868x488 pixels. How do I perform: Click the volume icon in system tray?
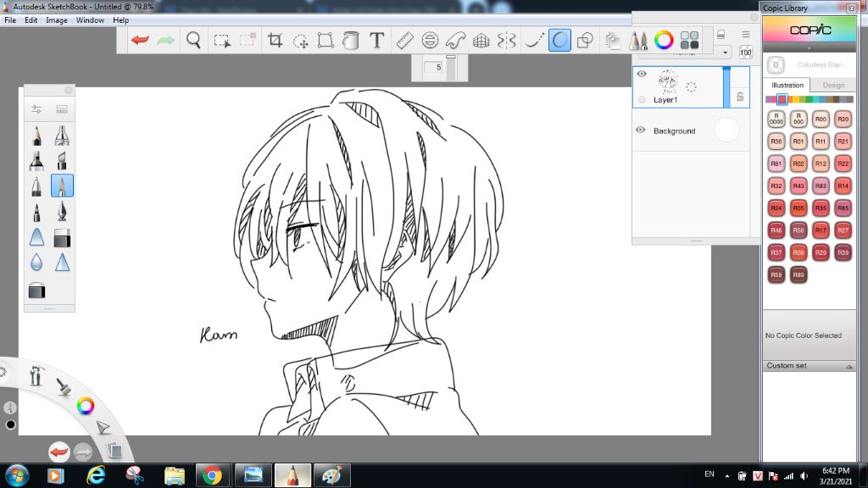point(804,476)
